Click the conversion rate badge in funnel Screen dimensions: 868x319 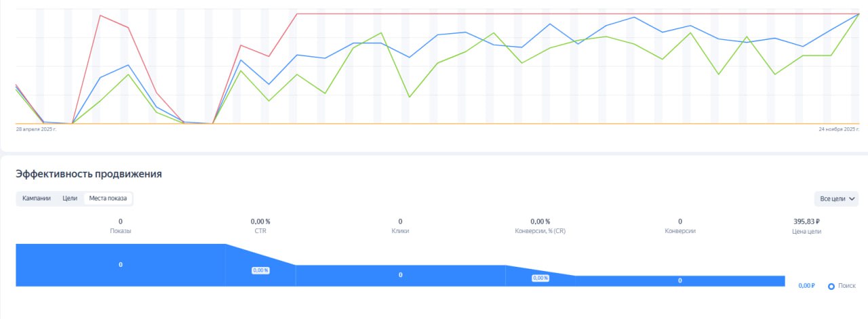coord(540,278)
